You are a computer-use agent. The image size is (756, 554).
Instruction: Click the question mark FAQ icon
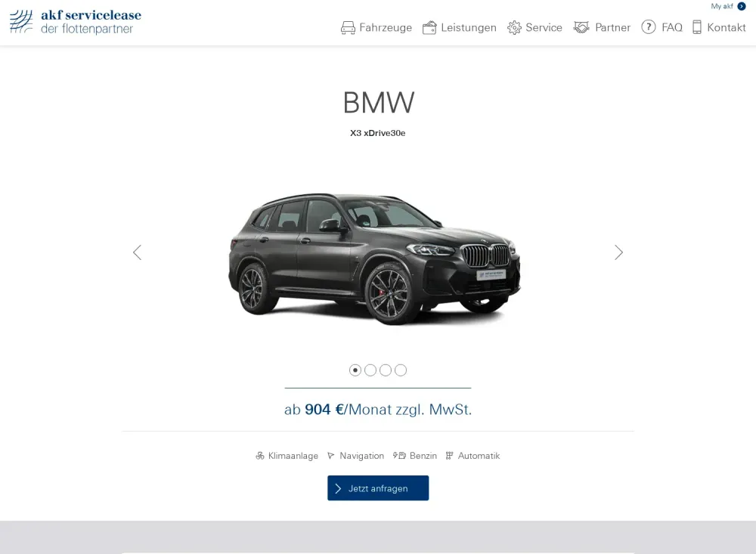[x=649, y=27]
